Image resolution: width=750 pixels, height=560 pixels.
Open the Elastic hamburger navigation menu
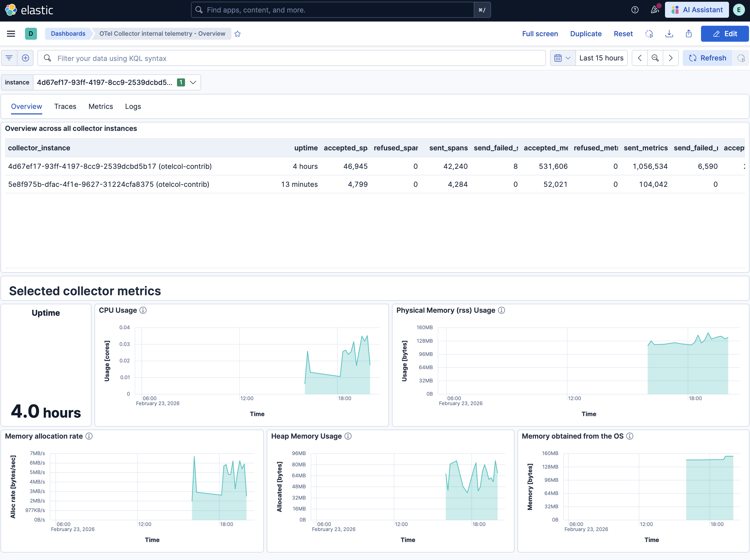pos(11,33)
